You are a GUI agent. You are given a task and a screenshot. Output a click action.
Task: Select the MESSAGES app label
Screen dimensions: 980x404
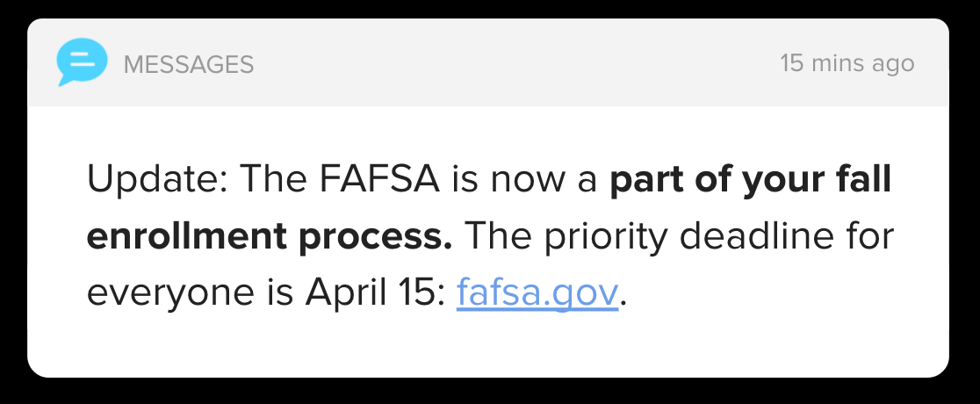(189, 64)
